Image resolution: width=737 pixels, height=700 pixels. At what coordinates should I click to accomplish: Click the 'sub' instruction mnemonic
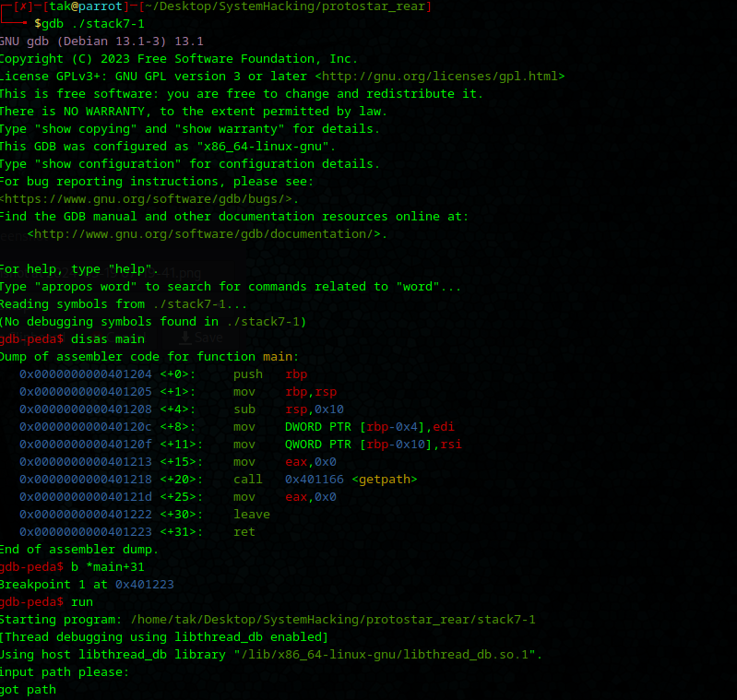point(244,409)
